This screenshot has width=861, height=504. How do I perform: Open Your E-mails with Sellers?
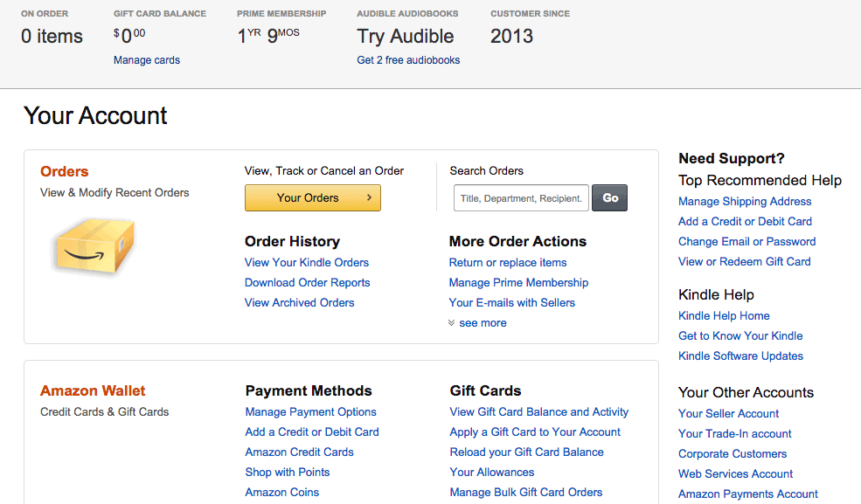512,303
